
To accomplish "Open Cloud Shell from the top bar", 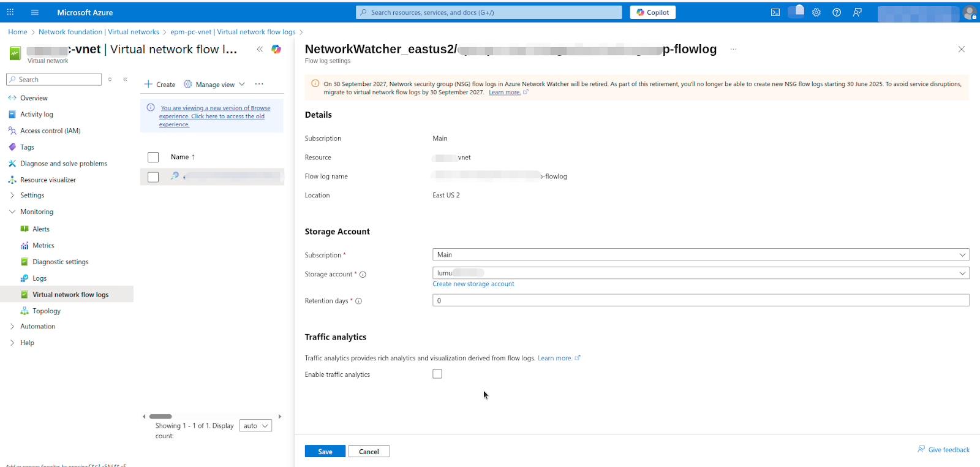I will (775, 12).
